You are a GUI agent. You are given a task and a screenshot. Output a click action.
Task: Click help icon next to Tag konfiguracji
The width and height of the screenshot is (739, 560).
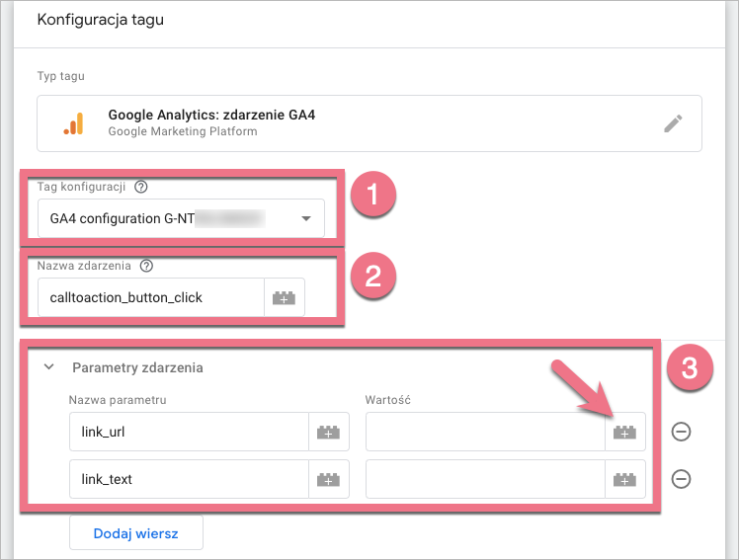click(x=140, y=187)
